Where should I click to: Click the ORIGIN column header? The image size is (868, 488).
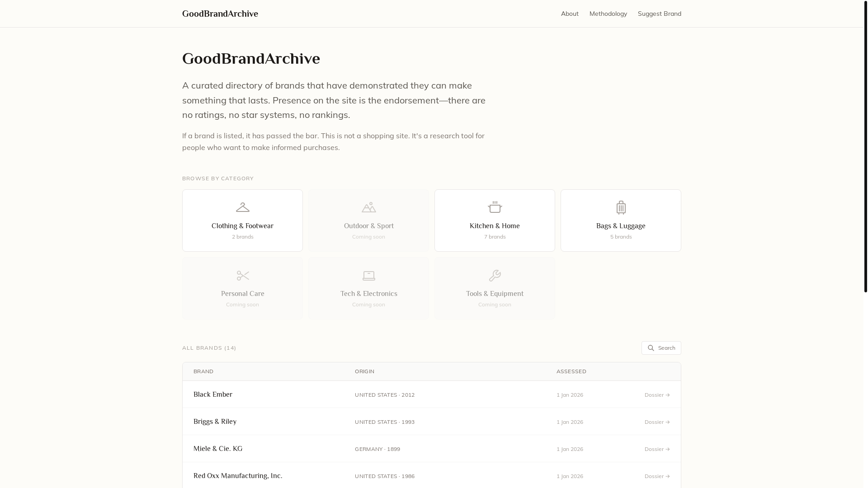[364, 371]
